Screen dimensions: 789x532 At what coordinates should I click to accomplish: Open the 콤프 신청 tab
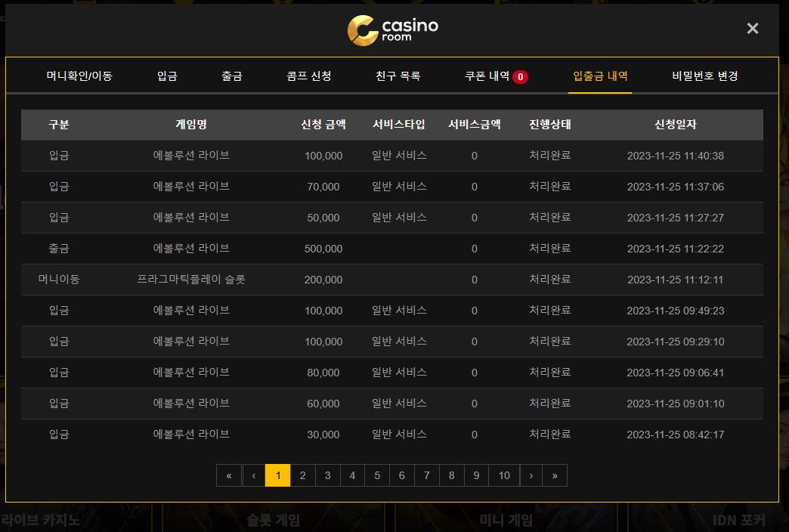[x=309, y=76]
